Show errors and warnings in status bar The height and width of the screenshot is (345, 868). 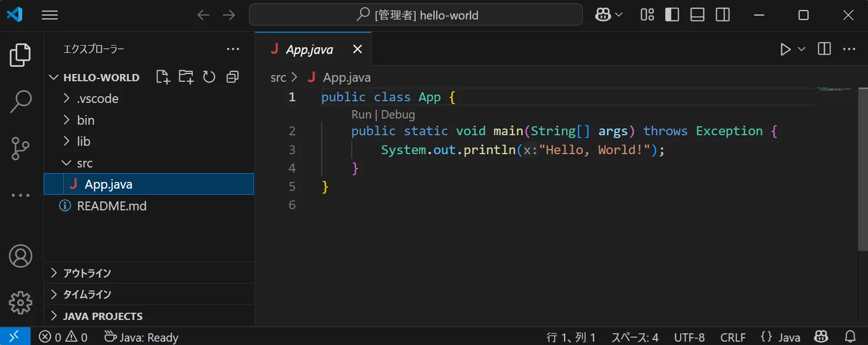(x=63, y=337)
